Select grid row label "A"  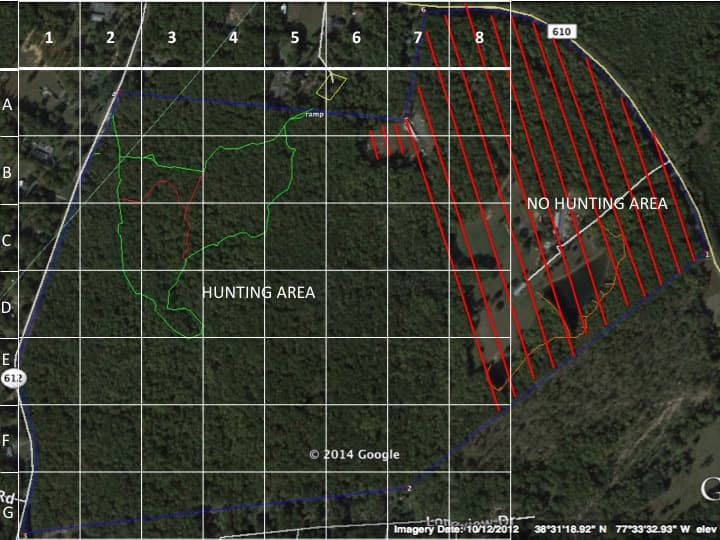[x=7, y=105]
